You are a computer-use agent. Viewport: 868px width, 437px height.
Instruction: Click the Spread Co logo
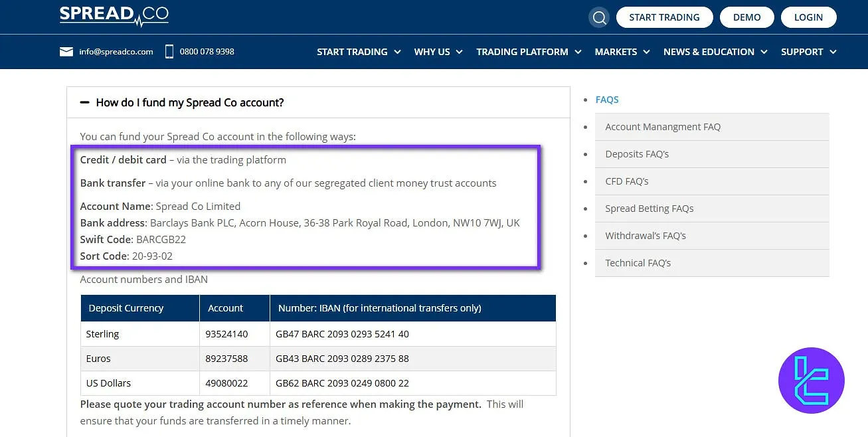[x=114, y=16]
